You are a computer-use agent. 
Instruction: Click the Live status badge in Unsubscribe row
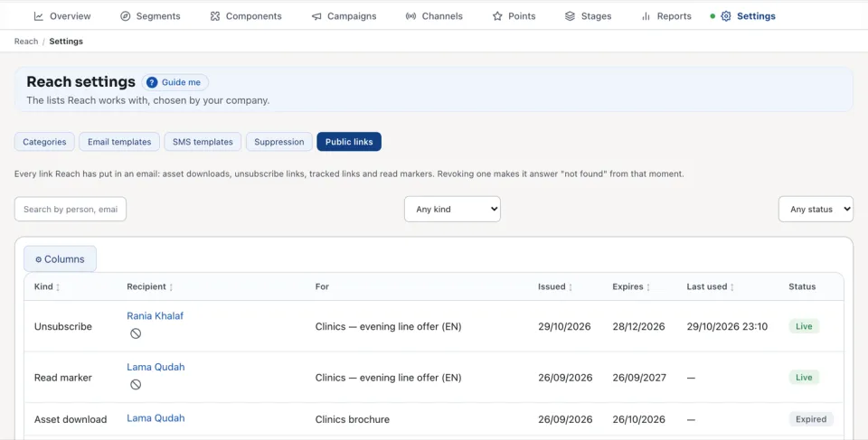click(x=804, y=326)
